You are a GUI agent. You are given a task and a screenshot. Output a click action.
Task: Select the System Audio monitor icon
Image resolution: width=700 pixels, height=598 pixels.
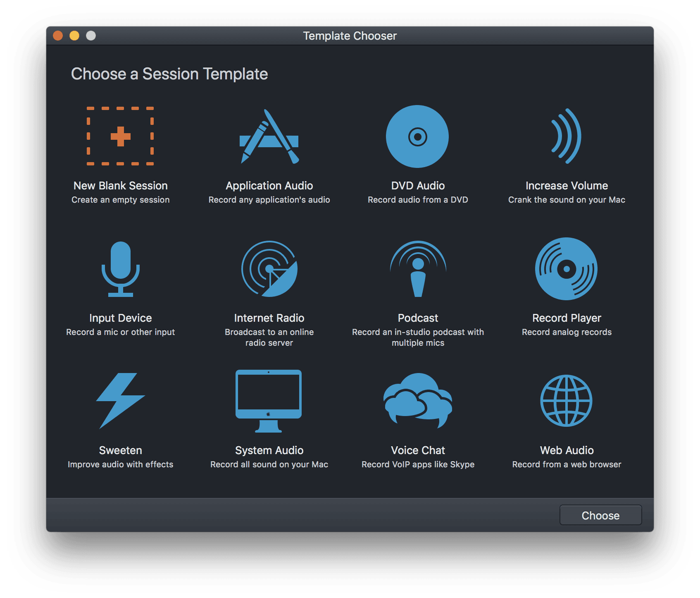(x=269, y=401)
